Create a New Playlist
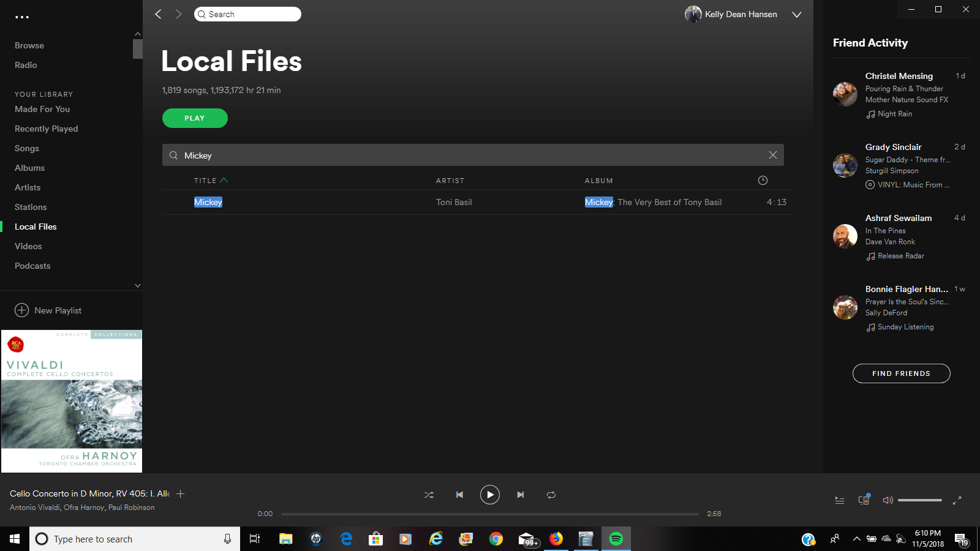The height and width of the screenshot is (551, 980). [48, 310]
